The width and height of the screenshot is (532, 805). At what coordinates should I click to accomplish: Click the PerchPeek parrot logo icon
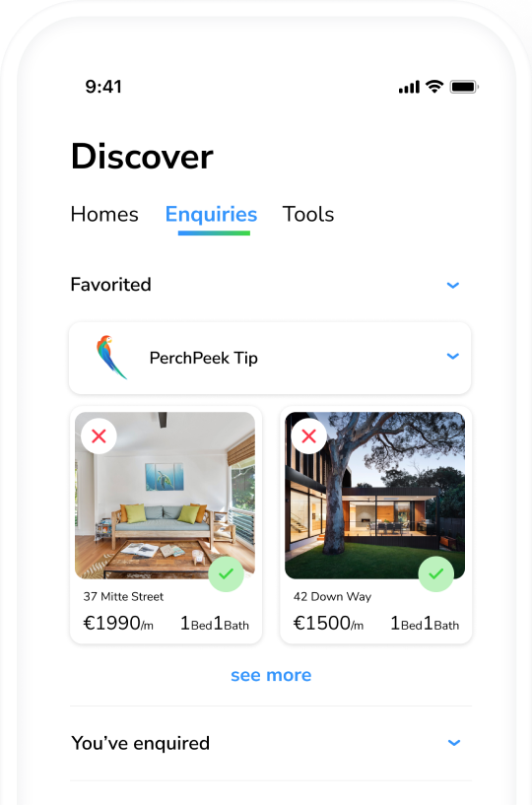tap(111, 358)
